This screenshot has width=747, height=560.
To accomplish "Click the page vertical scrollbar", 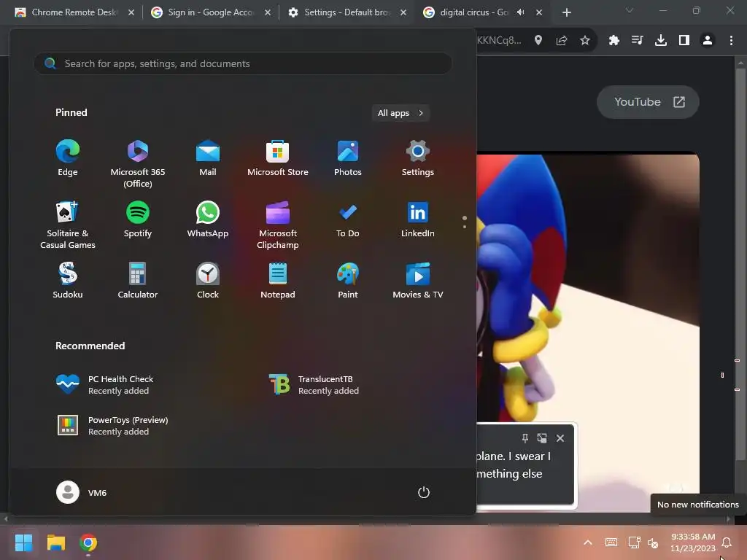I will [x=740, y=264].
